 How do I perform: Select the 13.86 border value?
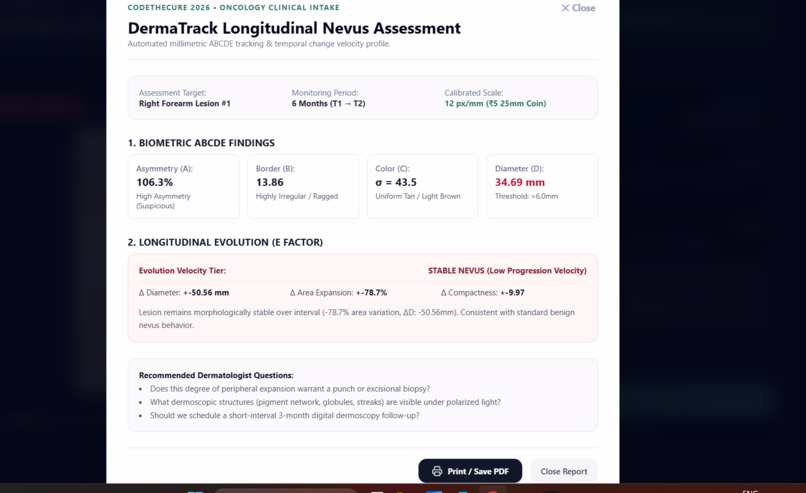269,182
